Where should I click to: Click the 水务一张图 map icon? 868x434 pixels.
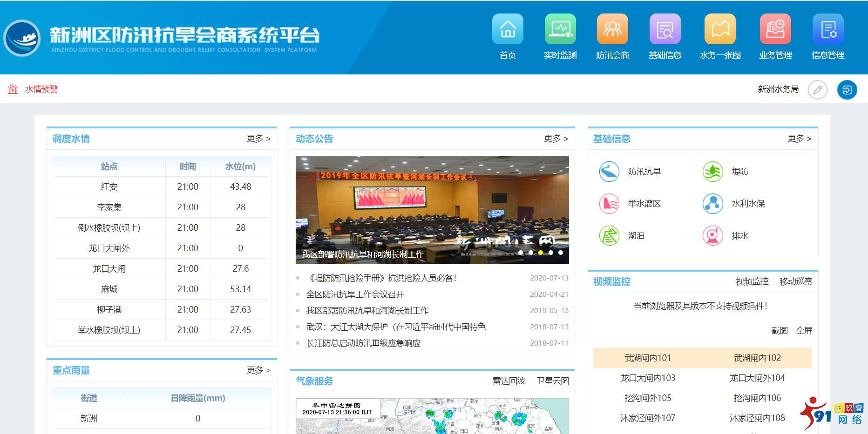coord(720,30)
